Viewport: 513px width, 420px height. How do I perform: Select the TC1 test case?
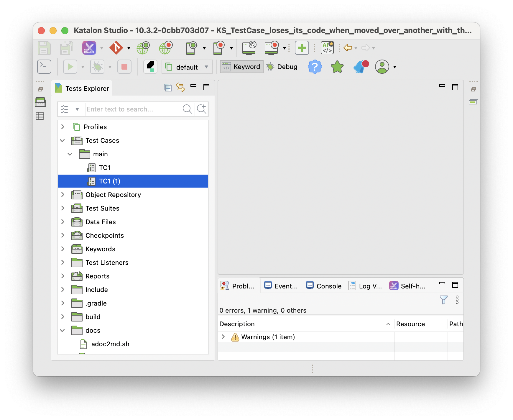pos(105,168)
